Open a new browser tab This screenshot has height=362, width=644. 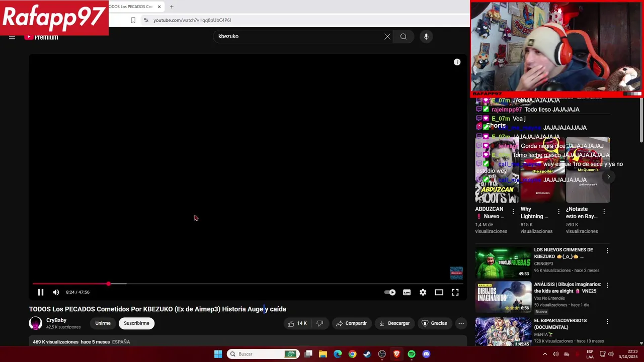pyautogui.click(x=172, y=7)
